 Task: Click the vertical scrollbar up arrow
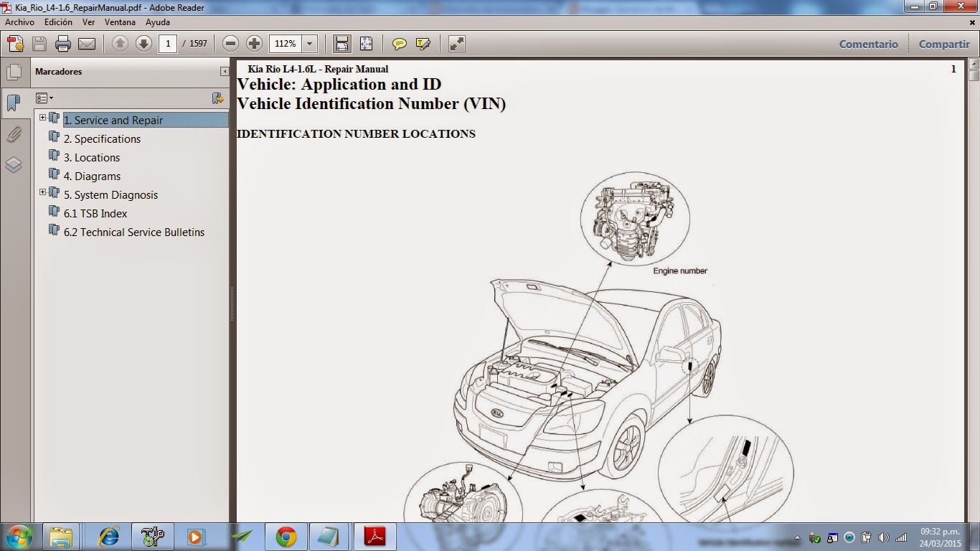[974, 65]
